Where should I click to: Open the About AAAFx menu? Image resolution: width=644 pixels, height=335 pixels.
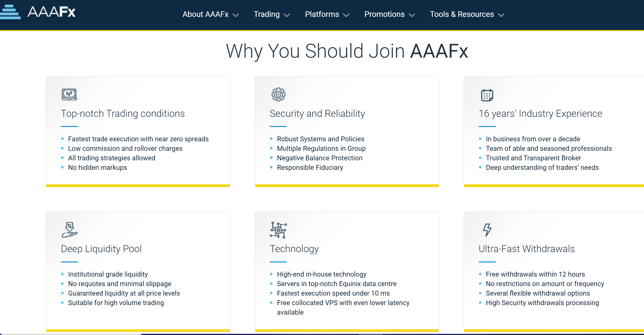point(205,14)
